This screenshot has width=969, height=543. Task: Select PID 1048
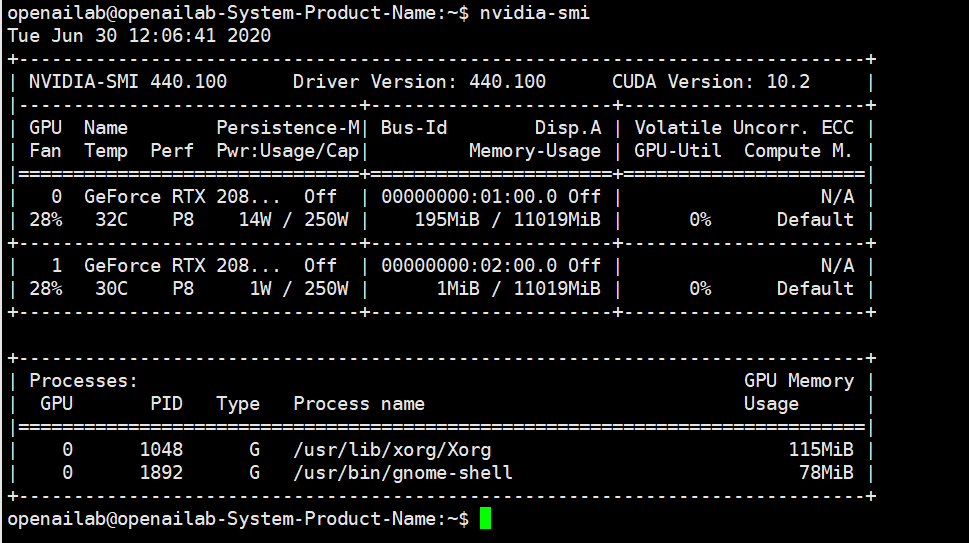pos(161,450)
